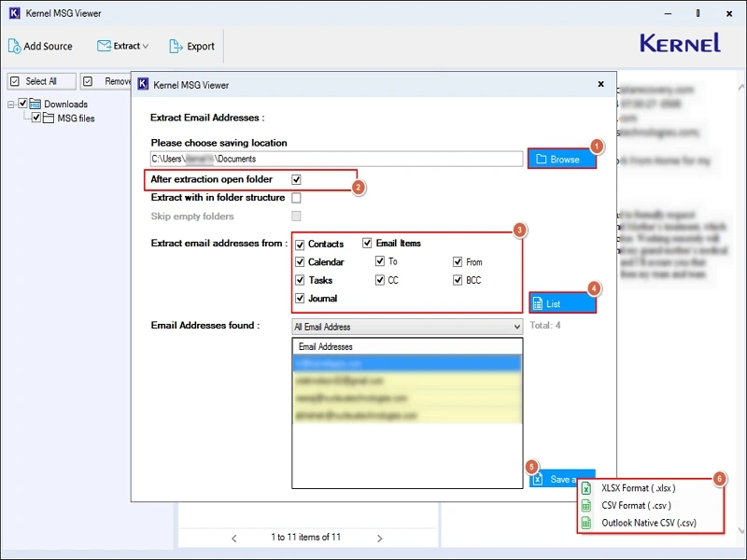Close the Extract Email Addresses dialog

(x=600, y=84)
